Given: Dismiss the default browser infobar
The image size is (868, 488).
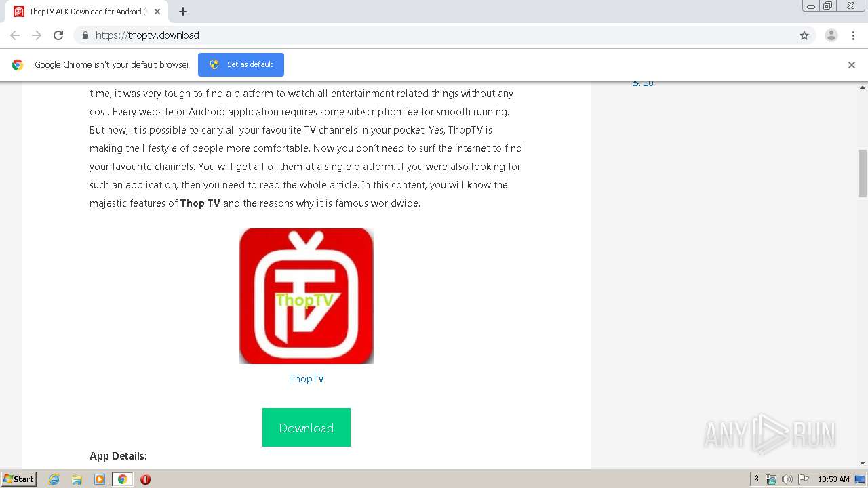Looking at the screenshot, I should [x=852, y=65].
